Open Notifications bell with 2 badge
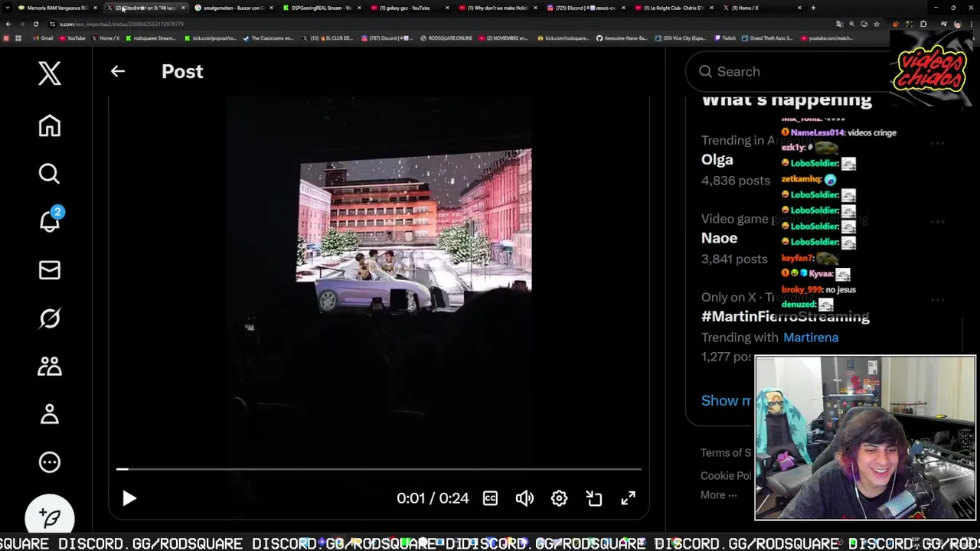The height and width of the screenshot is (551, 980). click(50, 220)
